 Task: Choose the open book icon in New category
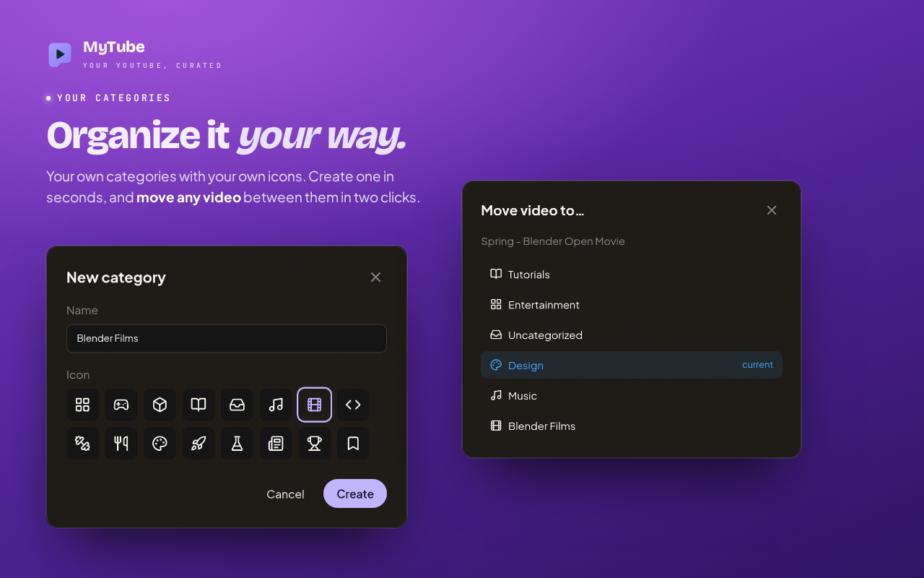(x=199, y=405)
